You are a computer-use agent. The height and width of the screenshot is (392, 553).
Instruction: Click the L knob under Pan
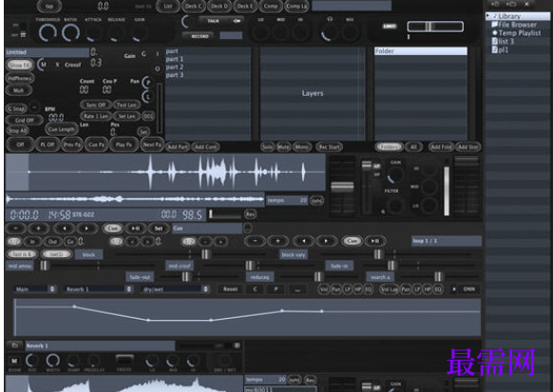[x=147, y=96]
